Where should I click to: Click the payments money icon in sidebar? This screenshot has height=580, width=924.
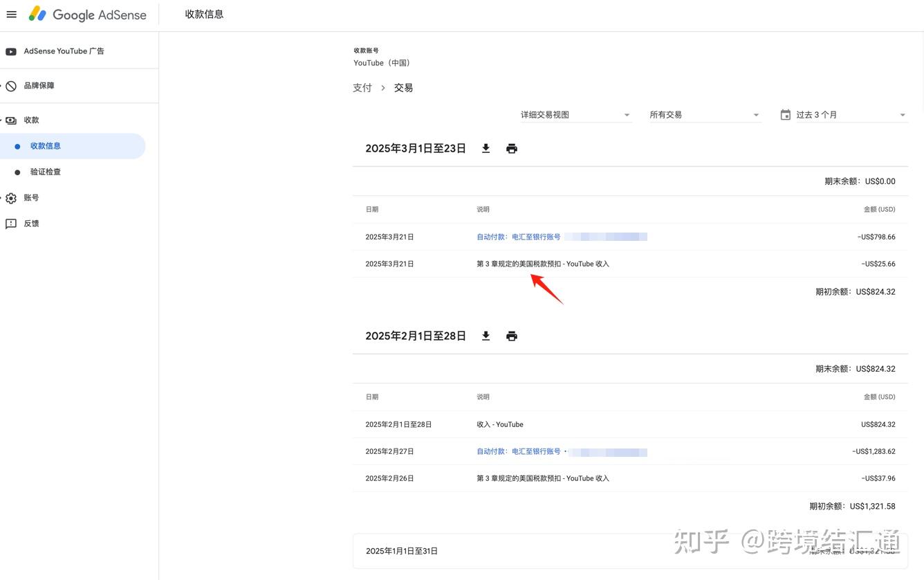point(11,120)
